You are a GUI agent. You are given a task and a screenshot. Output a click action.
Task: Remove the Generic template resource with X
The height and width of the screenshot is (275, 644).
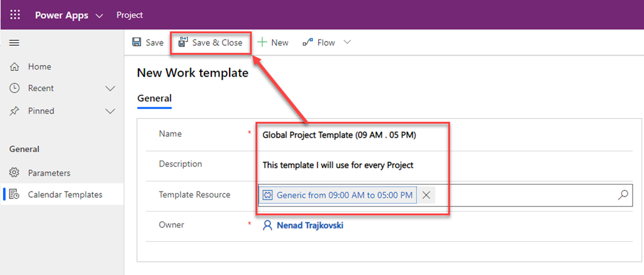426,195
